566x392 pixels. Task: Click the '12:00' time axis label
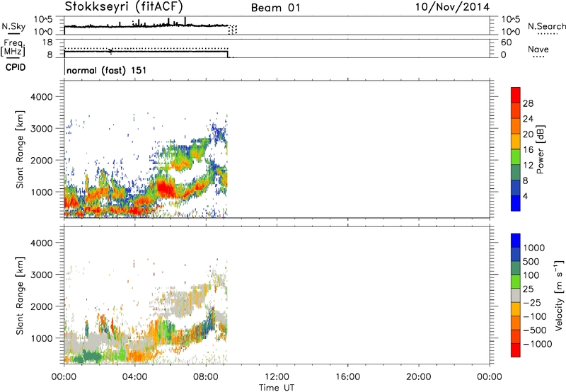[277, 377]
